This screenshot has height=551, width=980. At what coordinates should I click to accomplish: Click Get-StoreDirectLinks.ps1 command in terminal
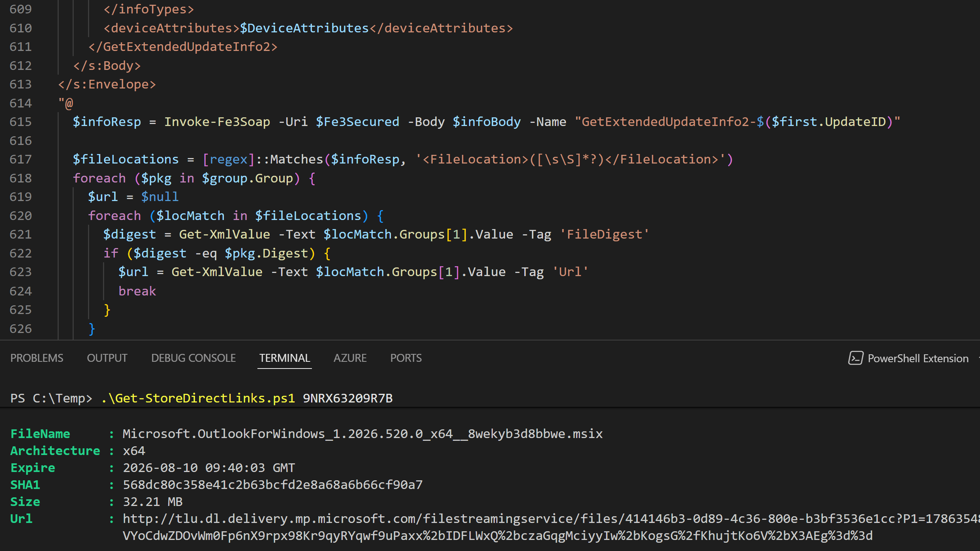198,398
